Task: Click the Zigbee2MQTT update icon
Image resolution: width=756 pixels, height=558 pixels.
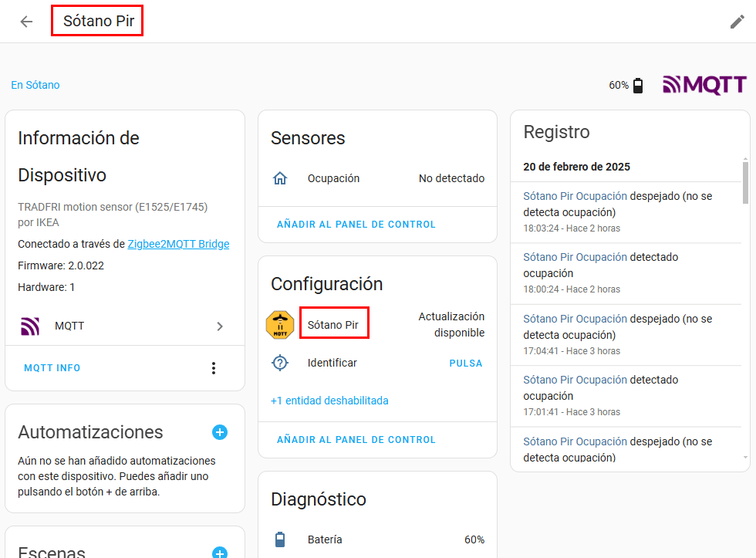Action: coord(280,325)
